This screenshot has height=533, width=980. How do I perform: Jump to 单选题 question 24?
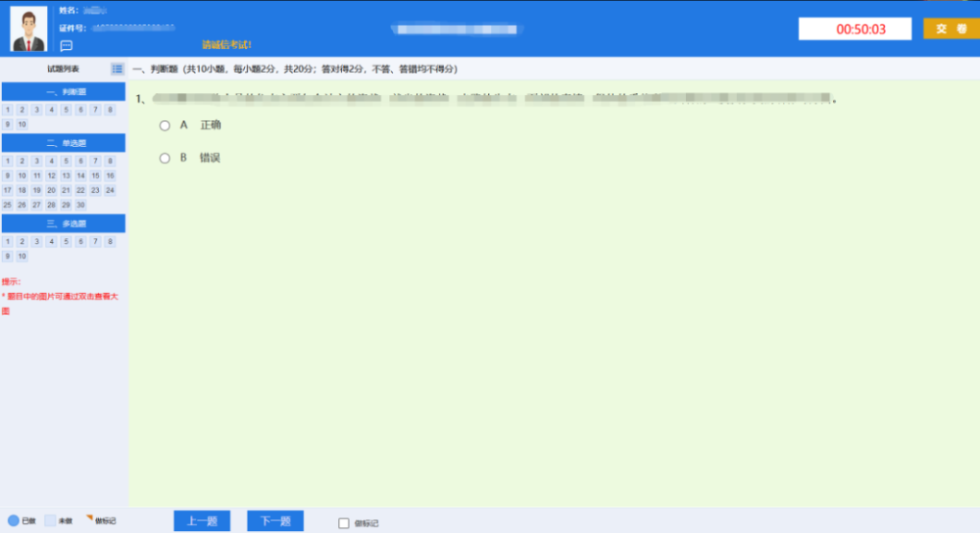pos(110,190)
